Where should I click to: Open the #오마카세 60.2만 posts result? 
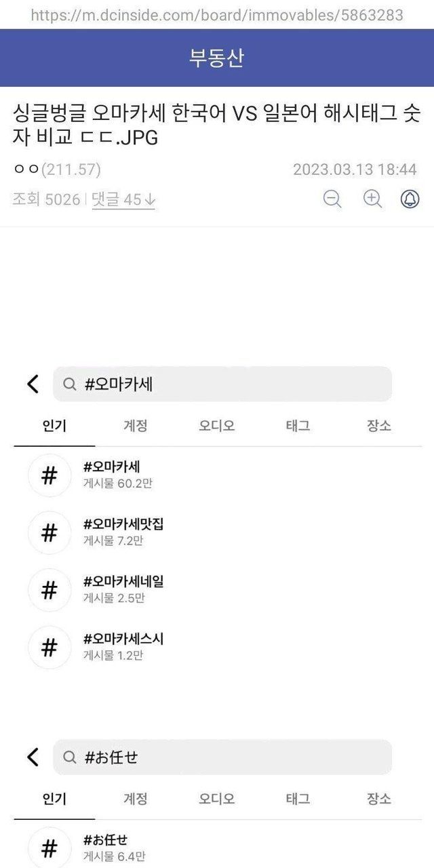click(x=112, y=475)
